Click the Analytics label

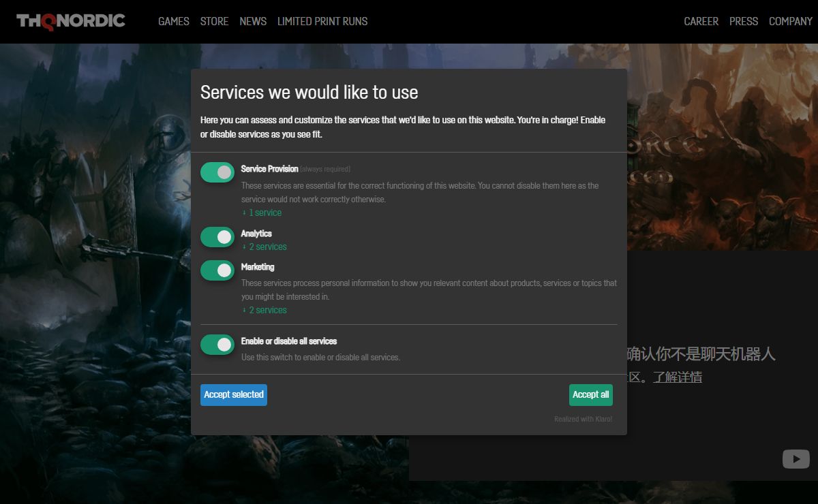[256, 233]
